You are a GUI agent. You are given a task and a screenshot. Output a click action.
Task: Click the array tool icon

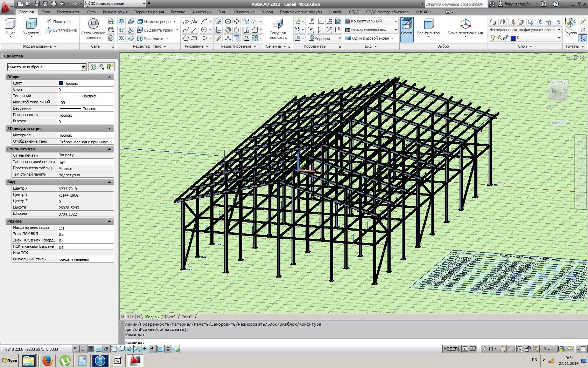[255, 38]
